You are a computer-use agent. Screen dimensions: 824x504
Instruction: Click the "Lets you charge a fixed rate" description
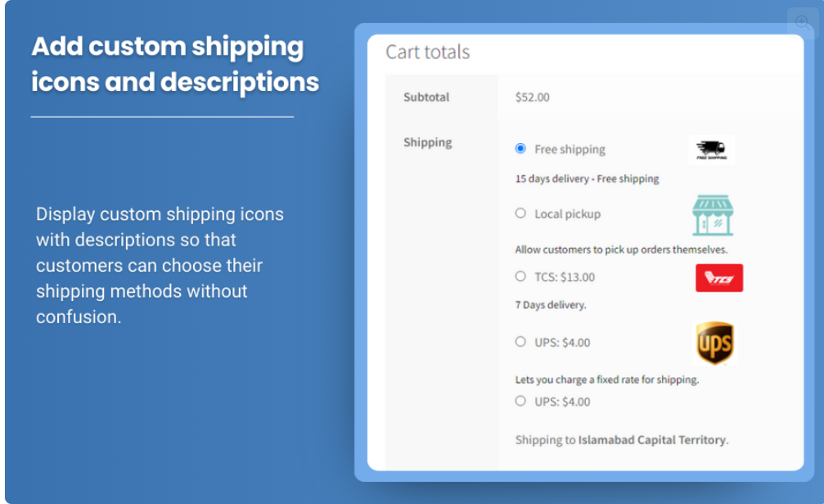pyautogui.click(x=606, y=380)
